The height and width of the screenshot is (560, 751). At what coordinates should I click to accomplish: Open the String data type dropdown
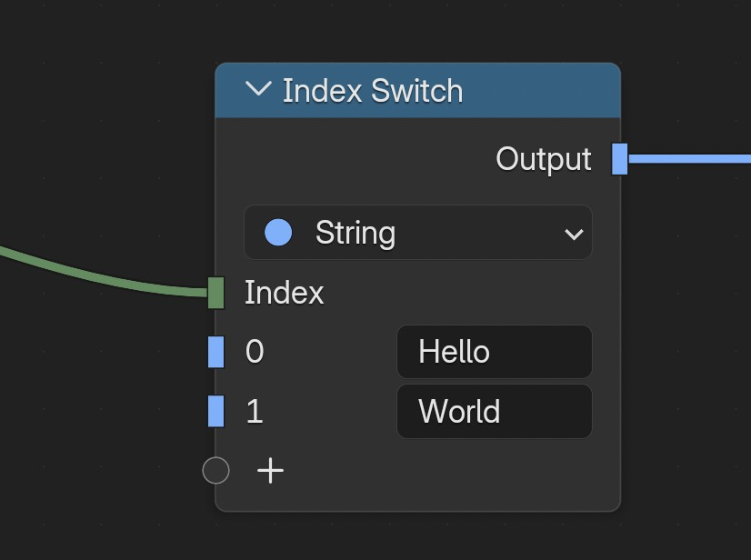click(x=418, y=233)
